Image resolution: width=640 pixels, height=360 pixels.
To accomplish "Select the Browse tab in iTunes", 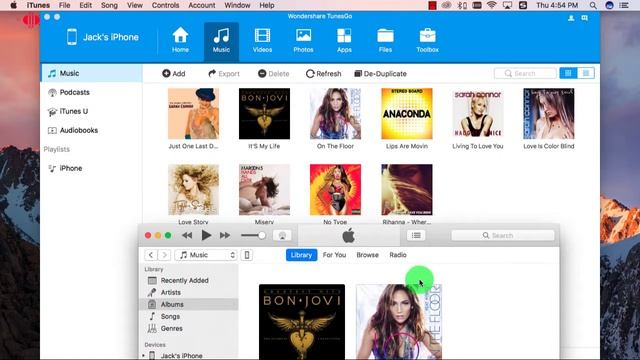I will click(x=367, y=255).
